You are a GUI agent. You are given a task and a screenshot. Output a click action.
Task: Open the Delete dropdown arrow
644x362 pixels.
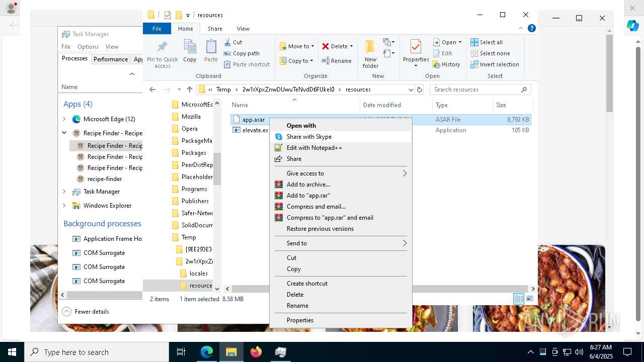tap(351, 46)
